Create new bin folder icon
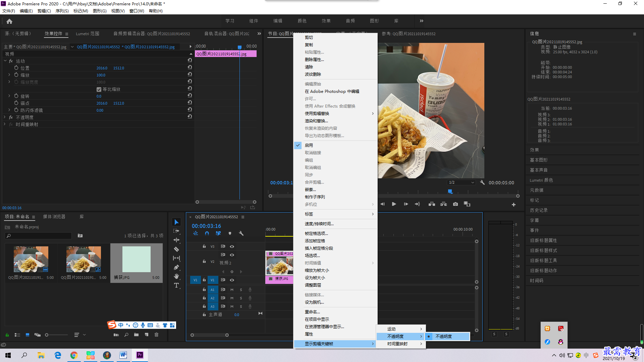This screenshot has width=644, height=362. pyautogui.click(x=136, y=335)
